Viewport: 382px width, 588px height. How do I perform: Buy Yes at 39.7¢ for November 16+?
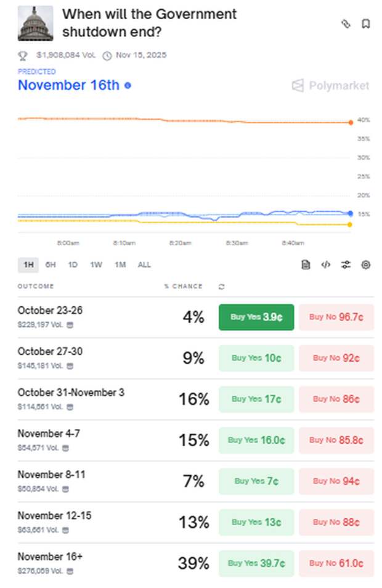point(256,563)
